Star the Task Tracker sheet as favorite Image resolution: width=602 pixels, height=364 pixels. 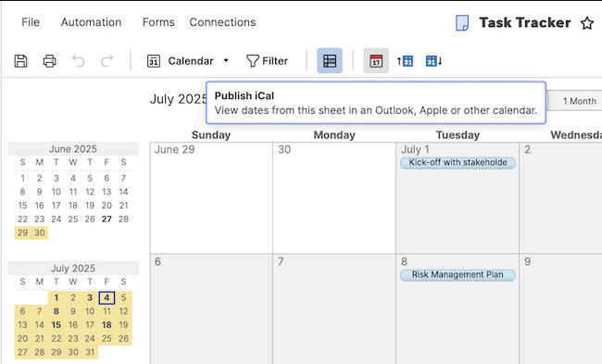[587, 23]
